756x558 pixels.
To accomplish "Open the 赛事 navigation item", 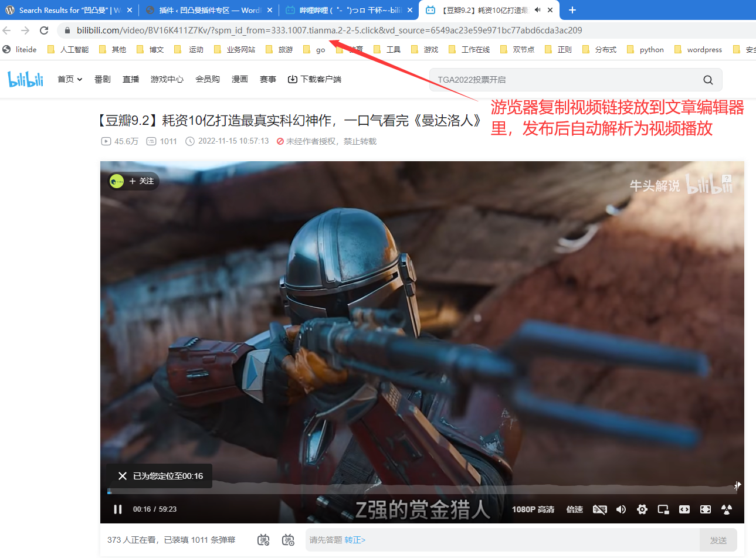I will (268, 79).
